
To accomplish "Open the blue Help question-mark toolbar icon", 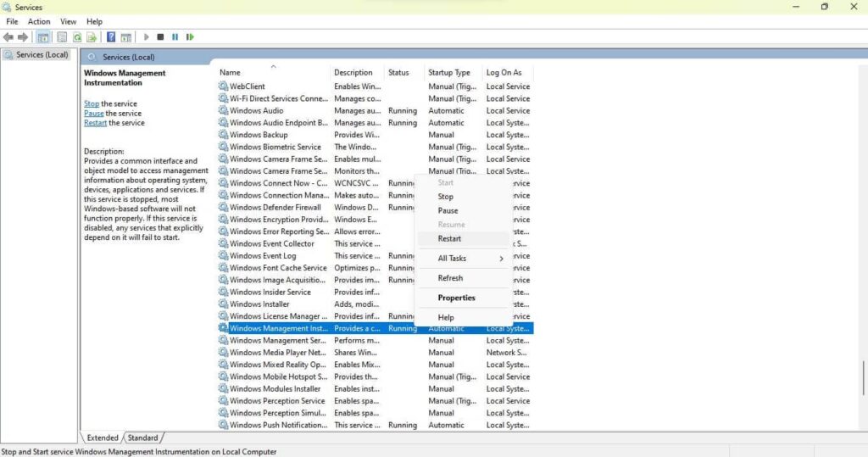I will coord(111,37).
